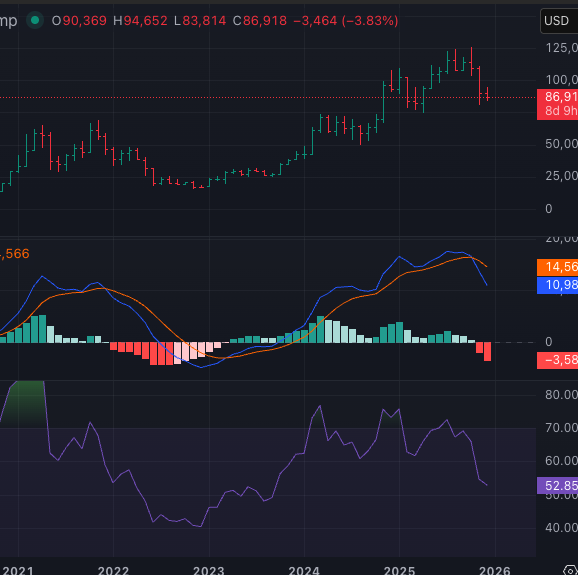Click the 2023 time axis label
Screen dimensions: 578x575
[x=209, y=570]
